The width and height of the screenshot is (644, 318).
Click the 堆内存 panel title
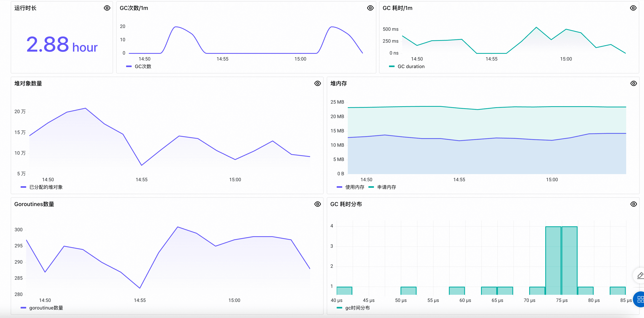point(338,83)
